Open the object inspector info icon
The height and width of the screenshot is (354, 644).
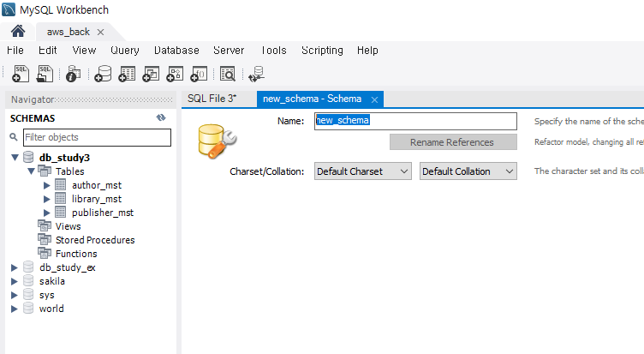73,74
